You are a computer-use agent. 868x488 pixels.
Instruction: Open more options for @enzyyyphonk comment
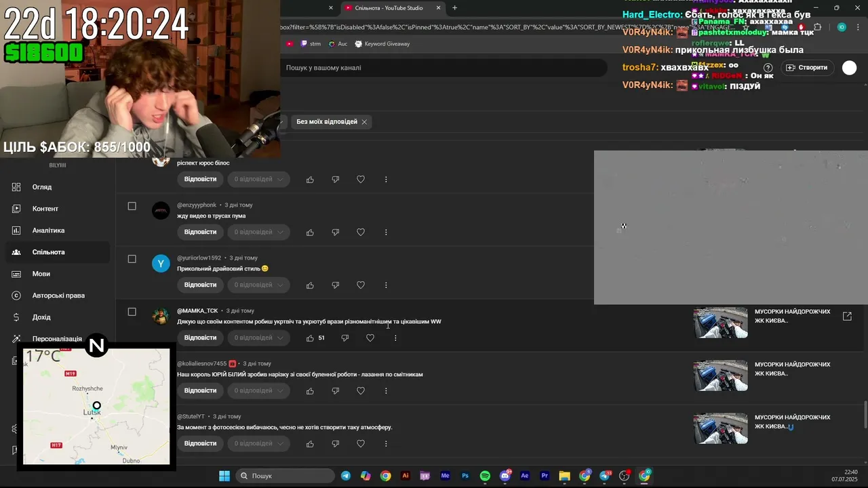[386, 232]
